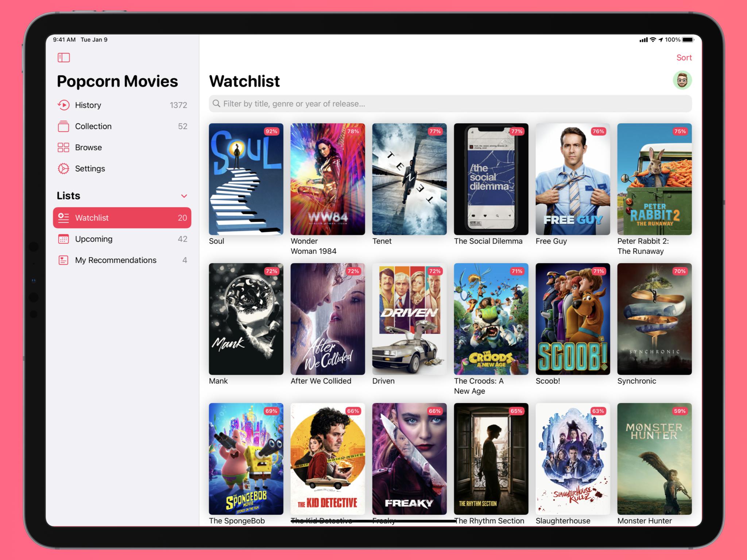
Task: Click the History clock icon
Action: (x=63, y=105)
